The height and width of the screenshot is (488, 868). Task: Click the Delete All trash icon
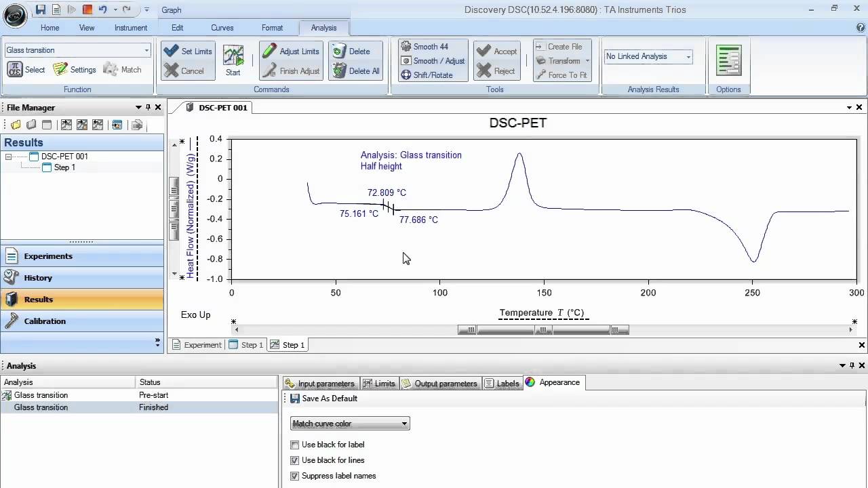(x=339, y=70)
